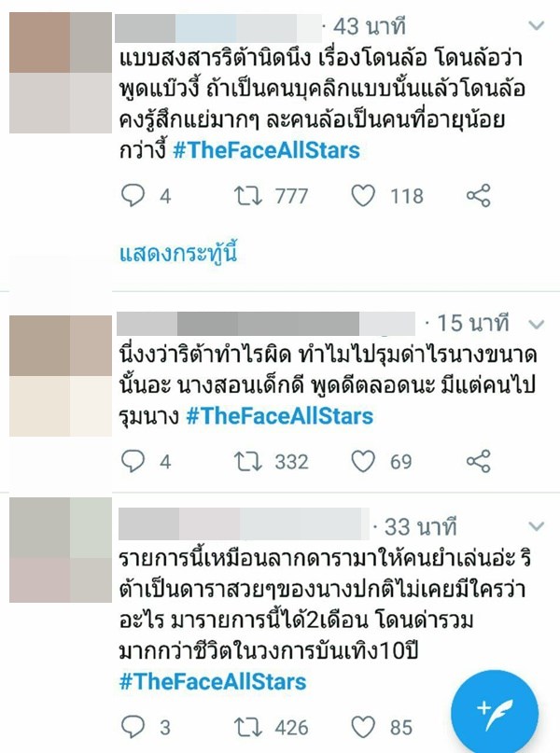Reply to the 15-minute-old tweet
Image resolution: width=560 pixels, height=753 pixels.
point(133,462)
